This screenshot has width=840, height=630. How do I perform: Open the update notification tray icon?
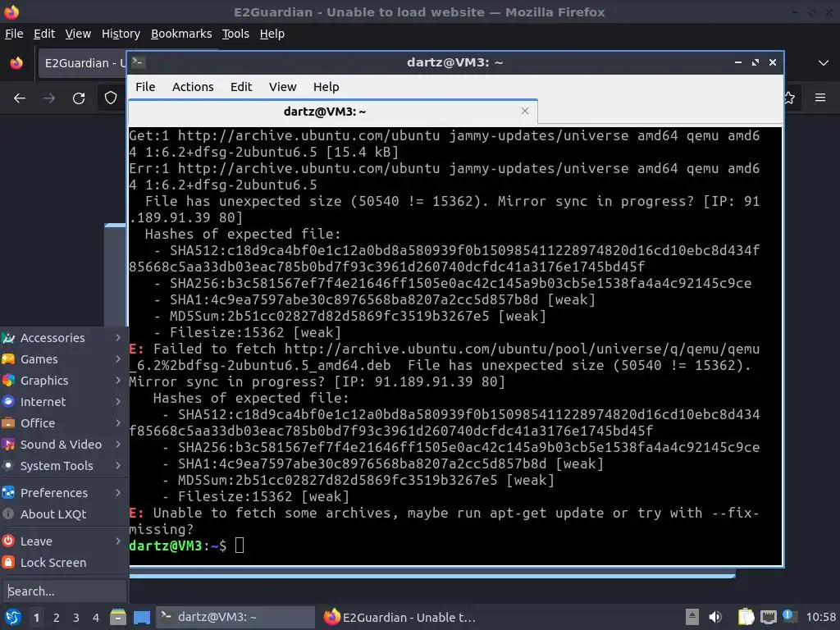(x=788, y=615)
